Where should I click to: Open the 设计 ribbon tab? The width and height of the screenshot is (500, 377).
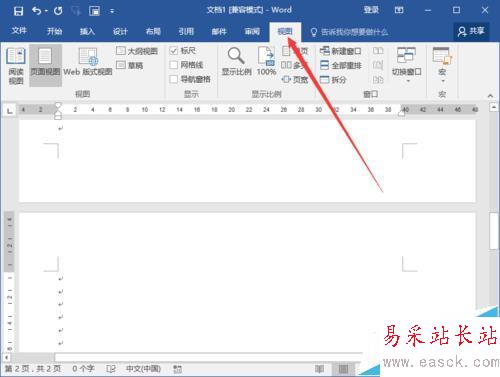120,31
